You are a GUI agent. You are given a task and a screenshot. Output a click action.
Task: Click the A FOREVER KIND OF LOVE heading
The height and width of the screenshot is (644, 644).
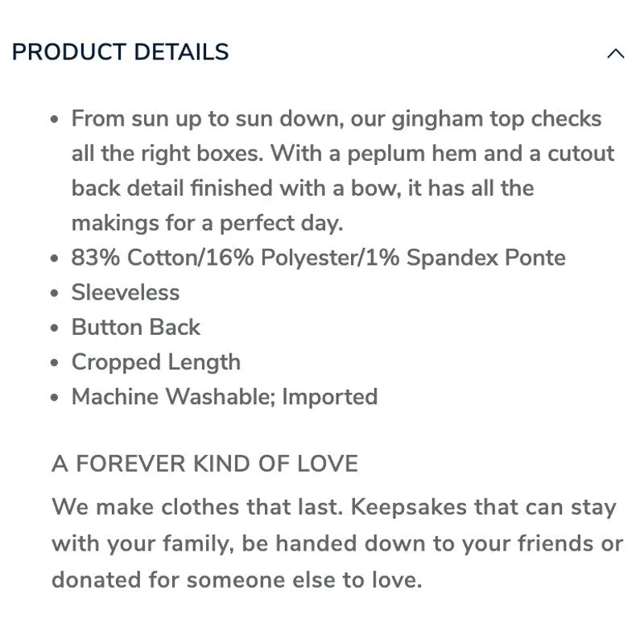pos(205,464)
